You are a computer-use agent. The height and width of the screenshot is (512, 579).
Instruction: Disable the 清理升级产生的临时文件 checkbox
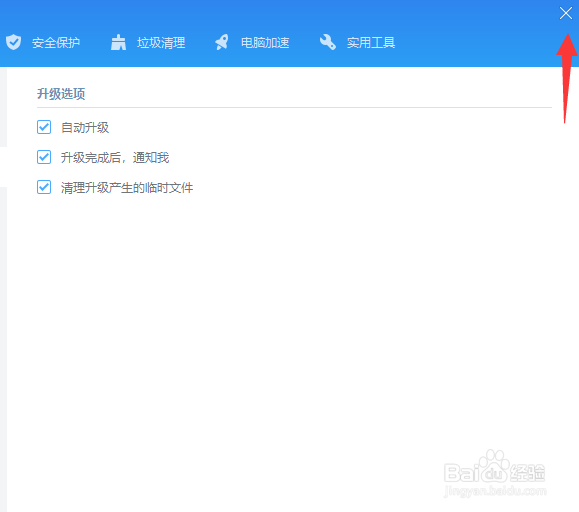[x=44, y=187]
